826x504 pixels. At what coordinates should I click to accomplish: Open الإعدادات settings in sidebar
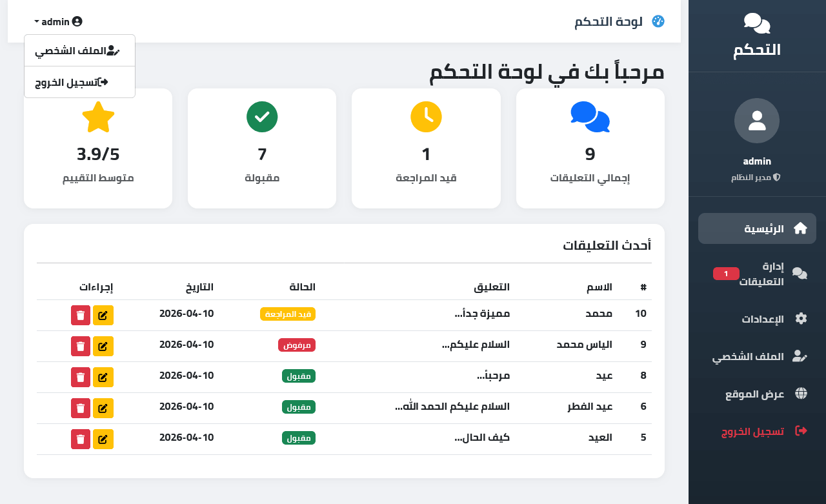[x=757, y=319]
